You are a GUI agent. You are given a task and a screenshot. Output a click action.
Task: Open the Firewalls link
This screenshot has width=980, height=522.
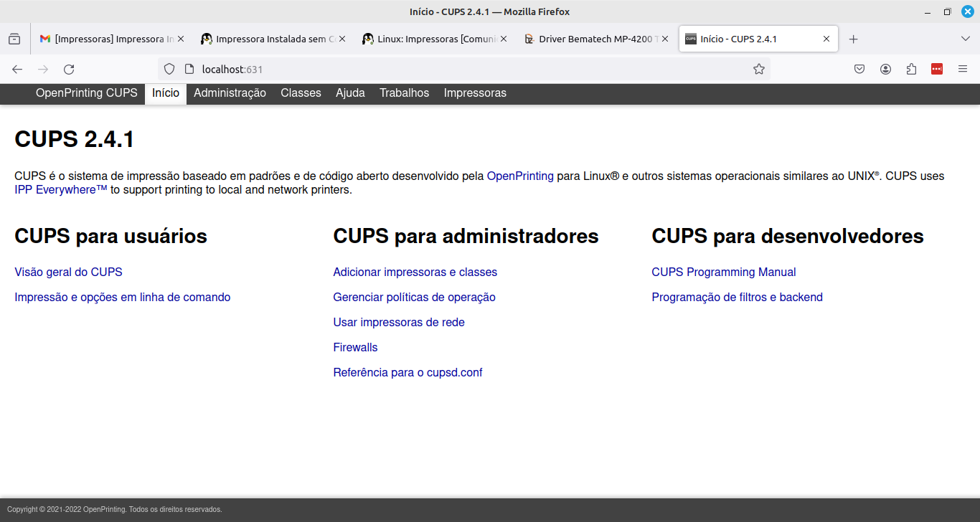click(x=355, y=348)
